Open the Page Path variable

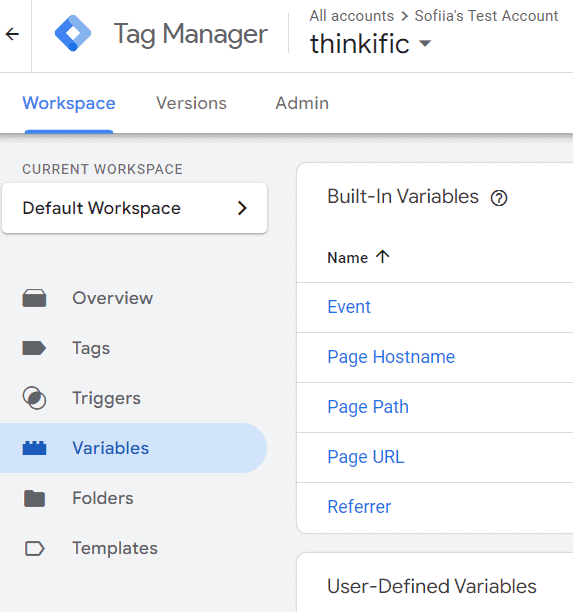pyautogui.click(x=368, y=407)
